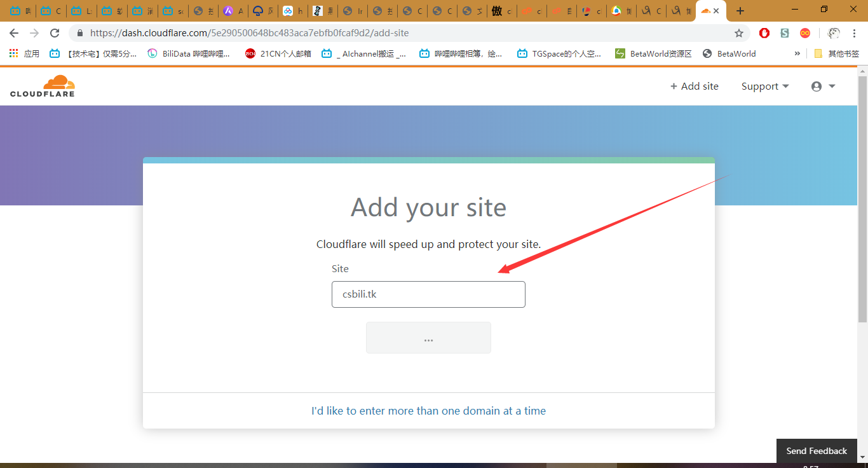Open the new tab button
This screenshot has width=868, height=468.
point(740,11)
